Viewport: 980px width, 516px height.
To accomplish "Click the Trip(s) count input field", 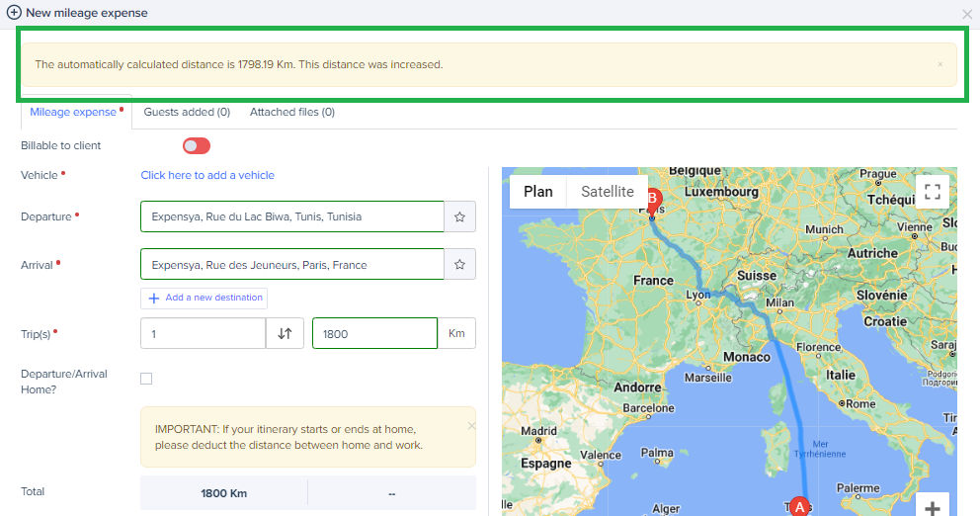I will pos(203,334).
